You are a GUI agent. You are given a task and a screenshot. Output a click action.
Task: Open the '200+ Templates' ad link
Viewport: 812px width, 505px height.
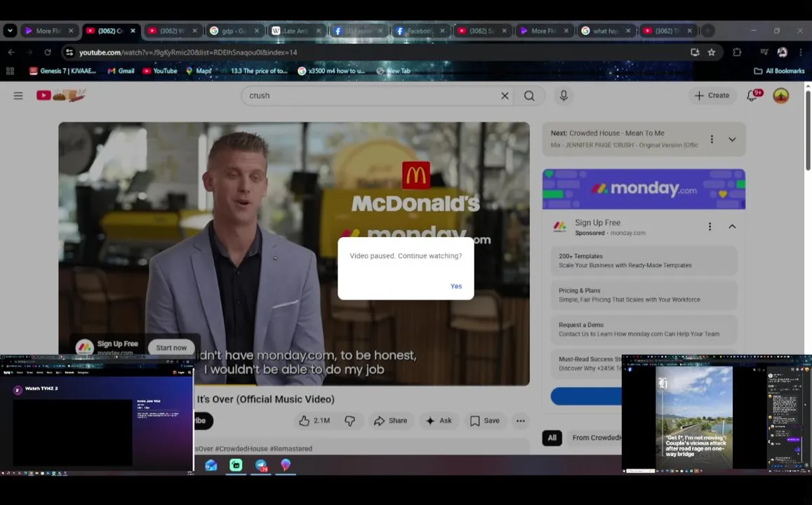coord(644,261)
